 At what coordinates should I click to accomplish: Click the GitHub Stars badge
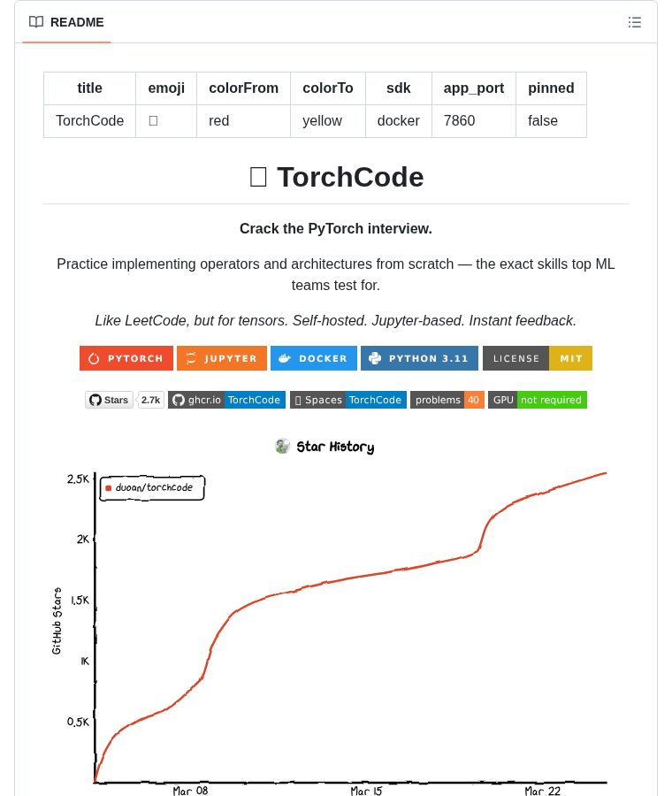coord(109,400)
